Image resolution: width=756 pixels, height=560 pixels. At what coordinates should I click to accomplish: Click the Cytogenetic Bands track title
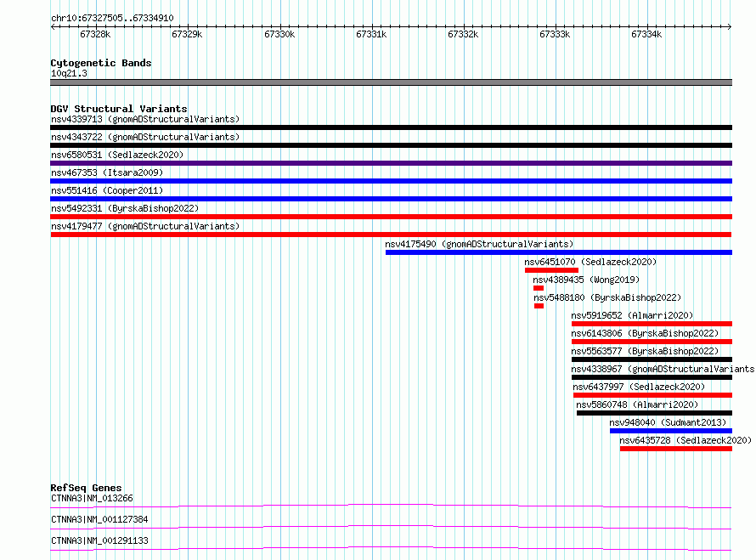(101, 63)
